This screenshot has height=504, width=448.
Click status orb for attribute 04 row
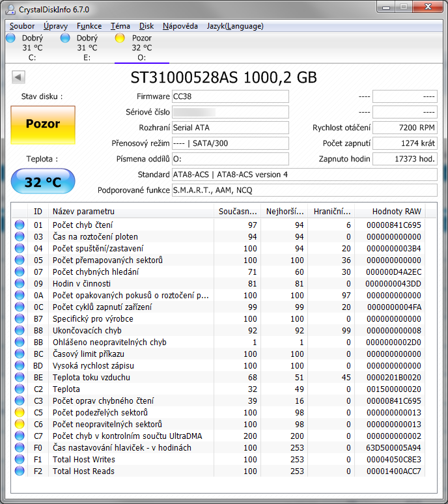click(20, 248)
